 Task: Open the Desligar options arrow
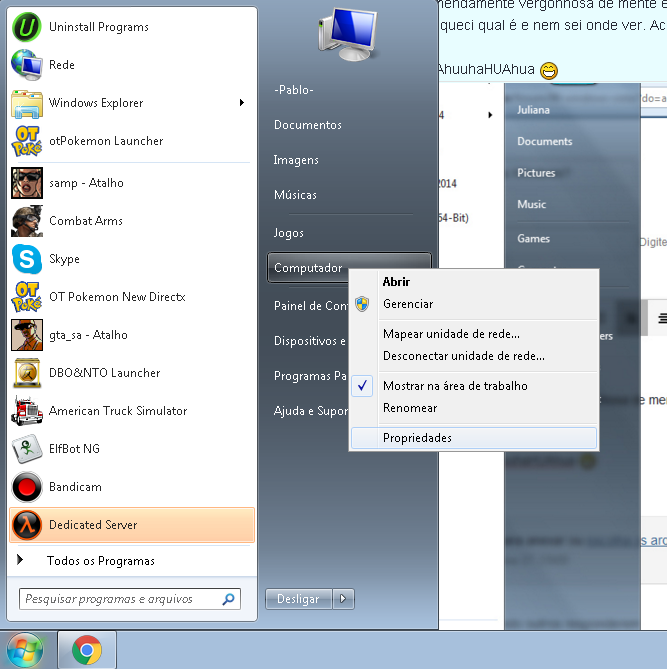(343, 599)
